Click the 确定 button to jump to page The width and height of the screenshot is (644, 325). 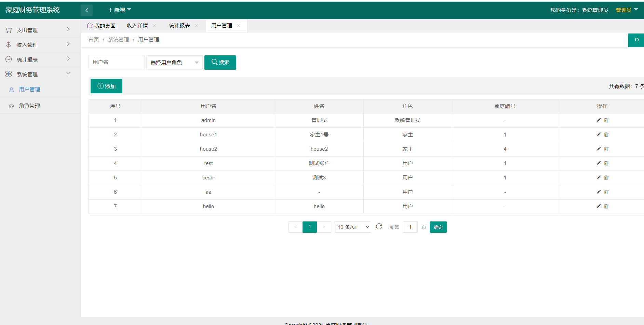coord(438,227)
